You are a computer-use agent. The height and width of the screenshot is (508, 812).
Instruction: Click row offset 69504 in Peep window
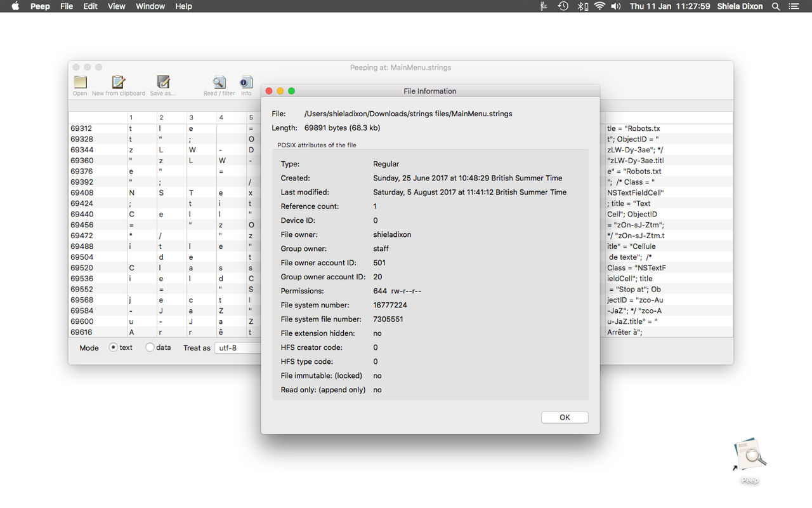click(x=82, y=257)
